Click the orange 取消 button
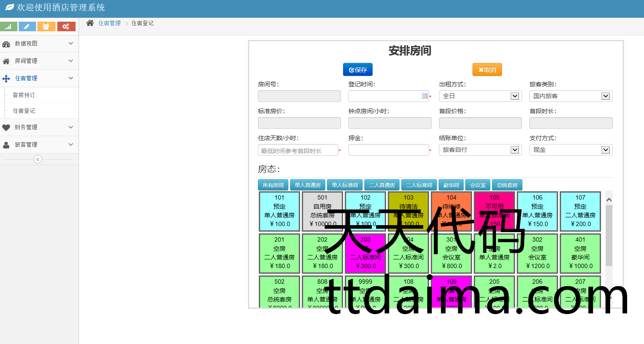This screenshot has width=644, height=344. 487,70
